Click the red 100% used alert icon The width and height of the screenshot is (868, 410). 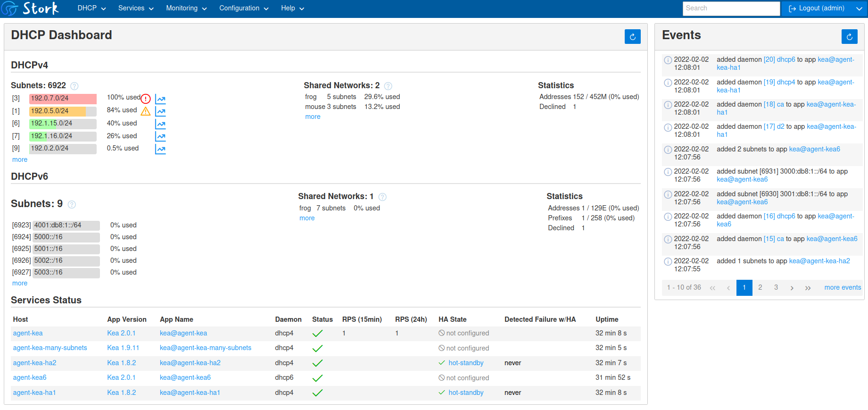click(x=146, y=99)
